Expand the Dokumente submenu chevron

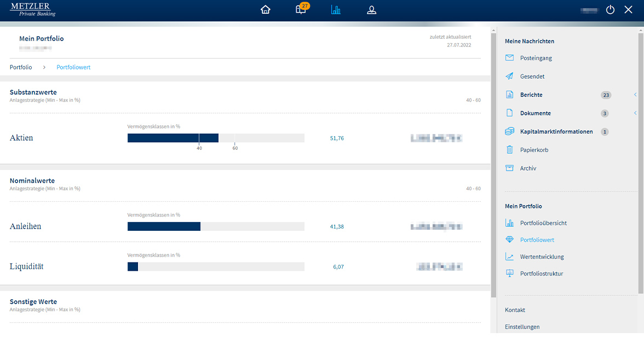[635, 113]
